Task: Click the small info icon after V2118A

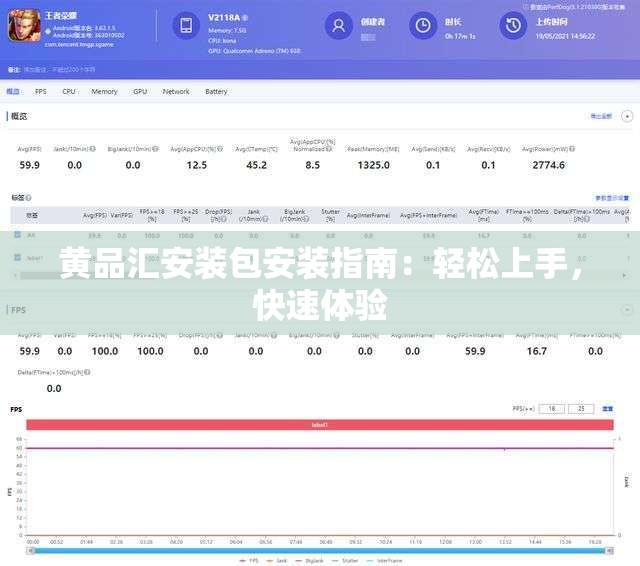Action: point(245,18)
